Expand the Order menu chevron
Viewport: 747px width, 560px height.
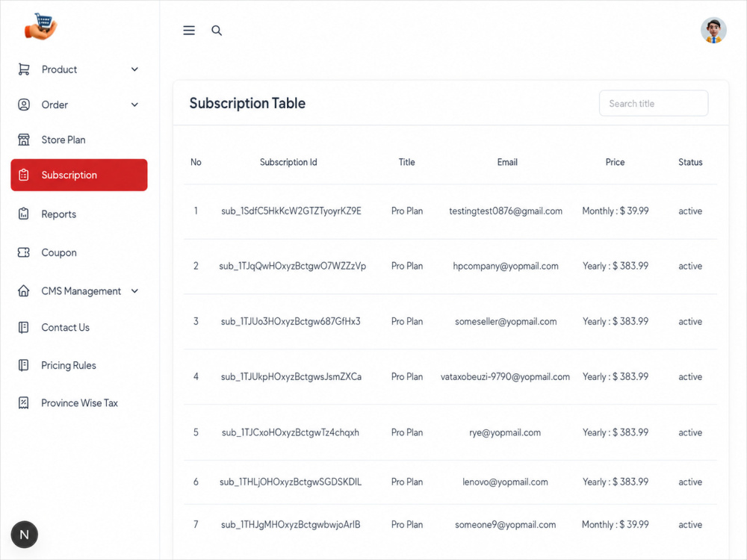(134, 105)
